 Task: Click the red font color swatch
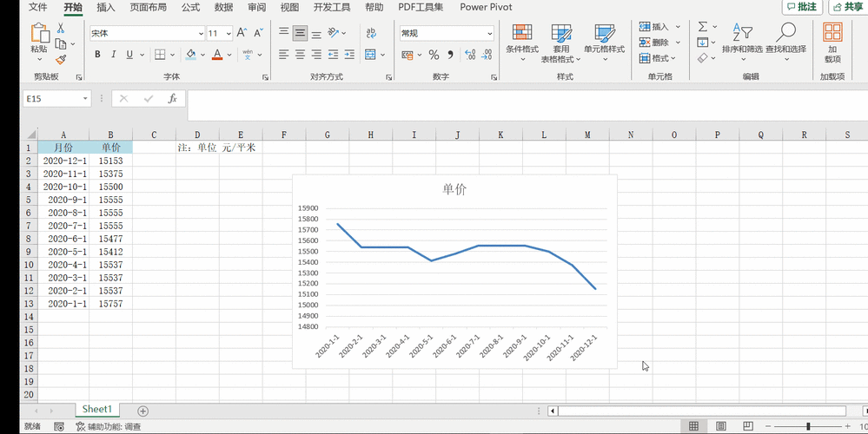pyautogui.click(x=217, y=55)
